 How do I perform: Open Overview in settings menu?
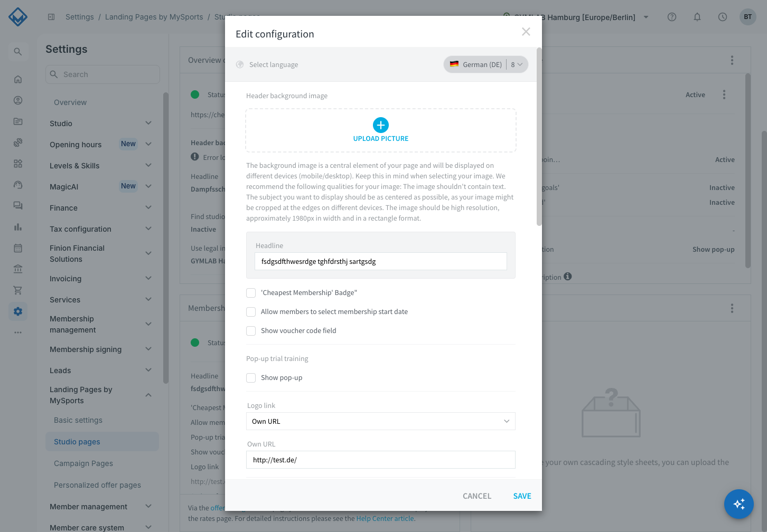(70, 102)
